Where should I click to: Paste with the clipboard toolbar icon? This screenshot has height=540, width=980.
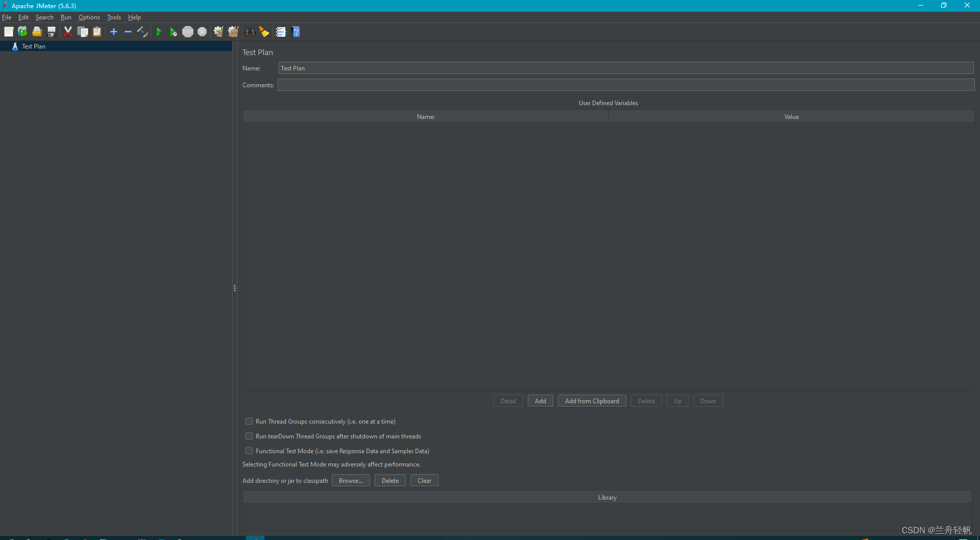click(97, 32)
